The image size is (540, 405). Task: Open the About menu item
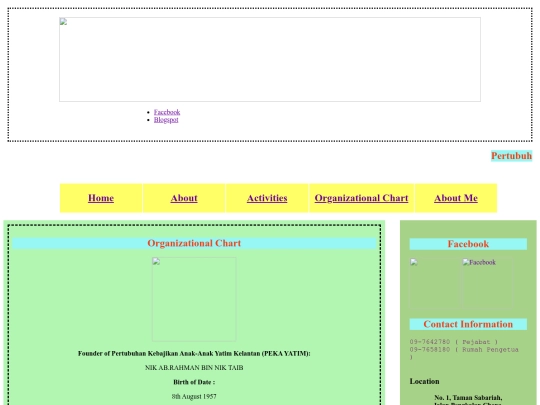[184, 198]
